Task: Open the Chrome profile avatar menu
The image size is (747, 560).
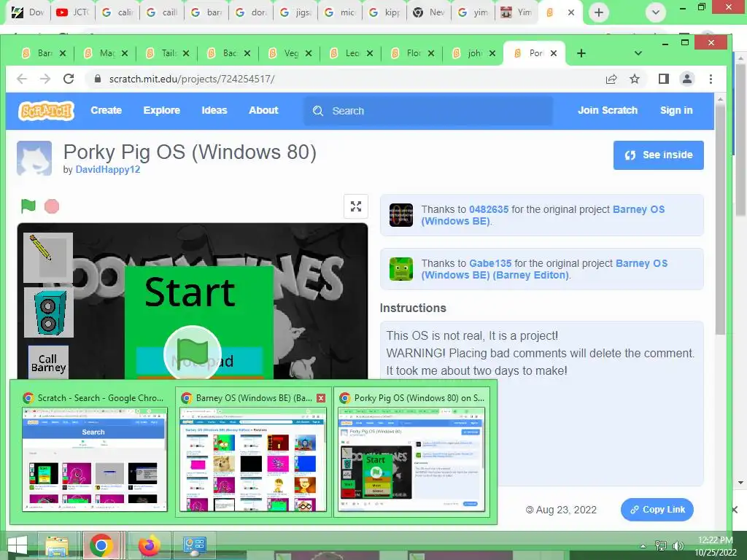Action: 687,79
